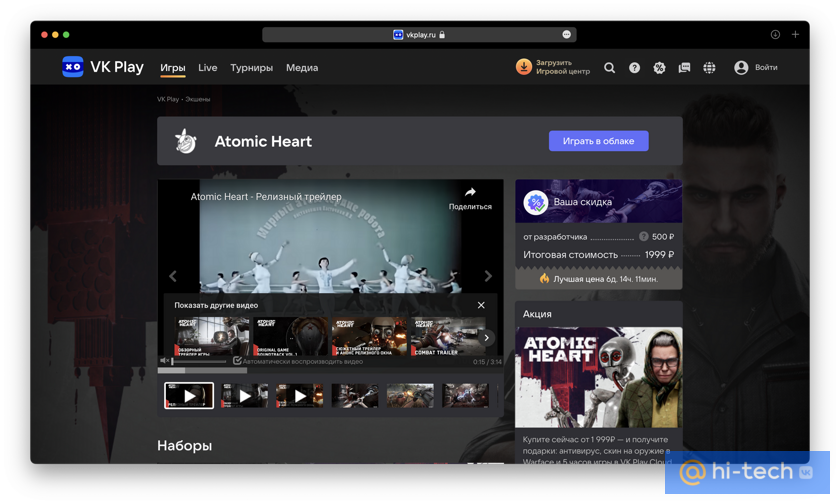Click Играть в облаке button
Screen dimensions: 840x504
tap(598, 141)
